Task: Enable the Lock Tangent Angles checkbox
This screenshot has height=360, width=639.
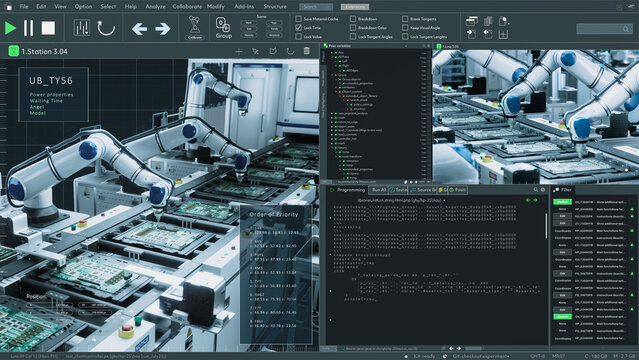Action: pyautogui.click(x=353, y=37)
